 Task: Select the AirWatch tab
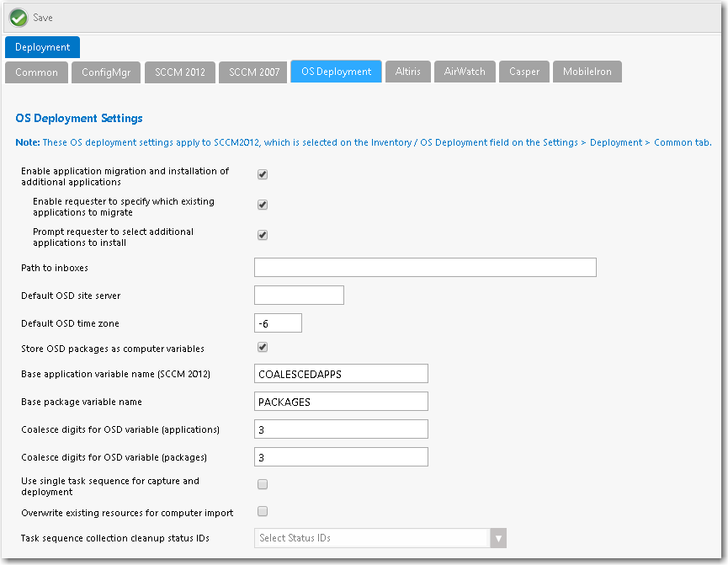pyautogui.click(x=464, y=72)
